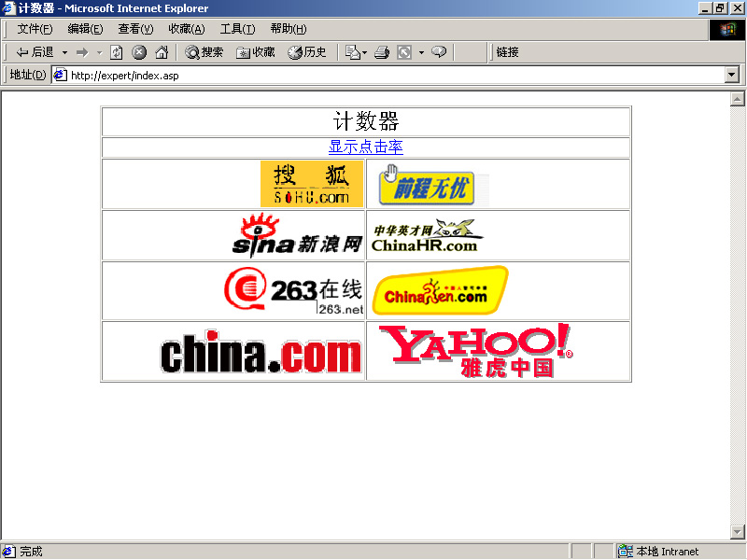The height and width of the screenshot is (560, 747).
Task: Click the 计数器 page heading text
Action: coord(366,121)
